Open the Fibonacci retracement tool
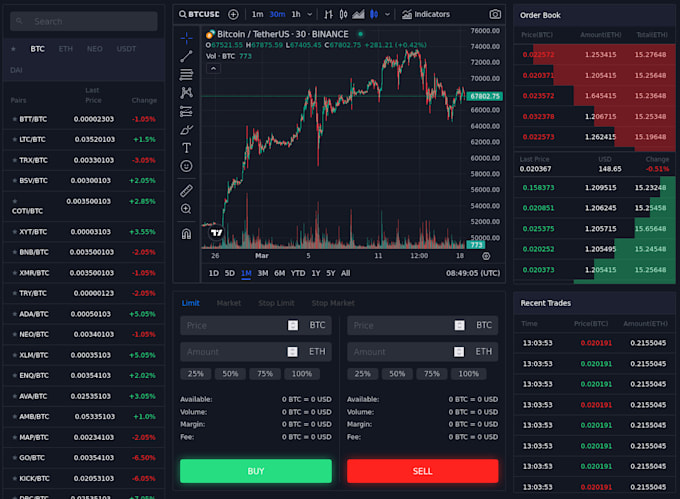This screenshot has width=680, height=499. pyautogui.click(x=186, y=75)
